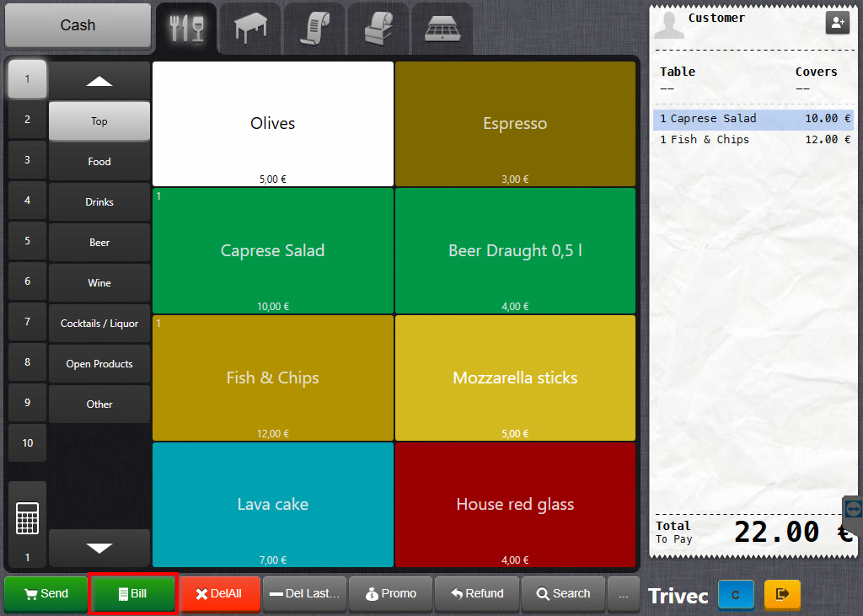Select number 10 quantity key
This screenshot has height=616, width=863.
pyautogui.click(x=28, y=443)
